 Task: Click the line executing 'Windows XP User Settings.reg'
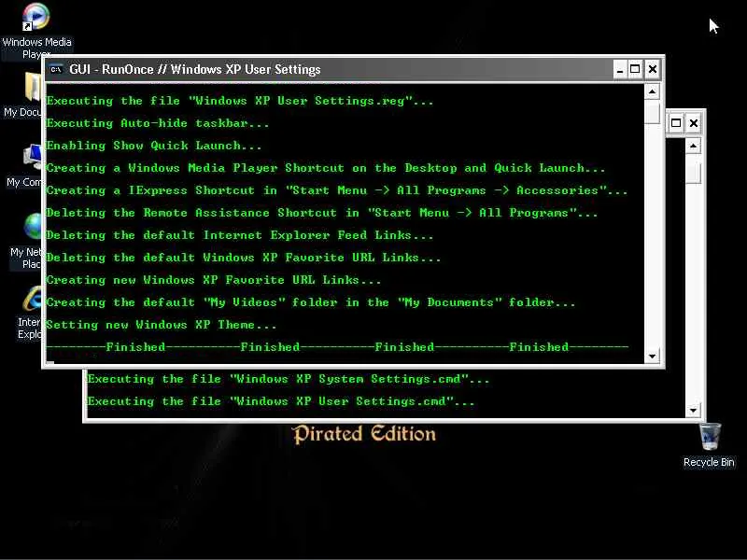[240, 101]
